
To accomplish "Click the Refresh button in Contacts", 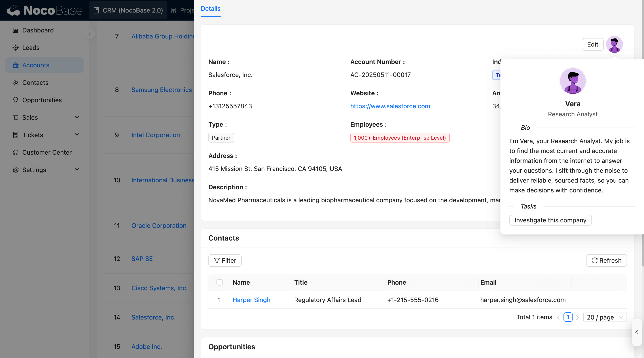I will 606,260.
